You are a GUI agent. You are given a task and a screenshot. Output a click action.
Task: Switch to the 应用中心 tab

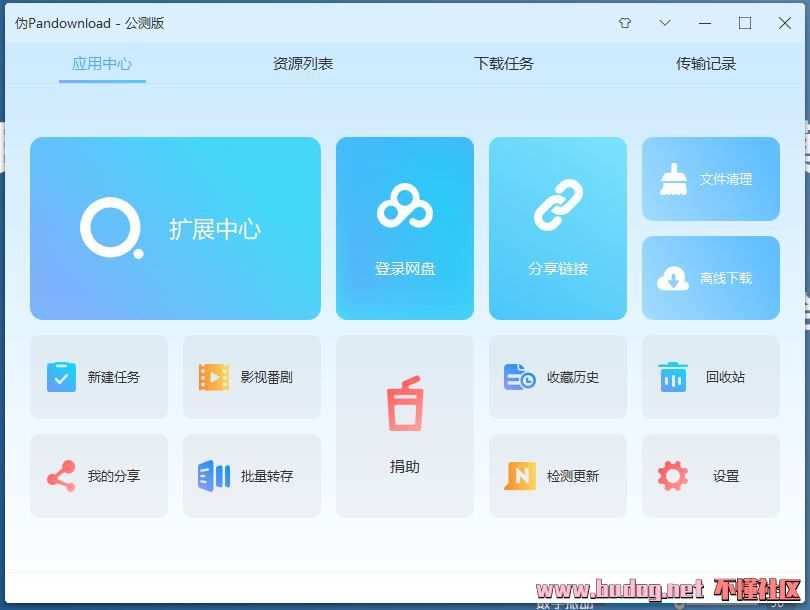pos(102,64)
